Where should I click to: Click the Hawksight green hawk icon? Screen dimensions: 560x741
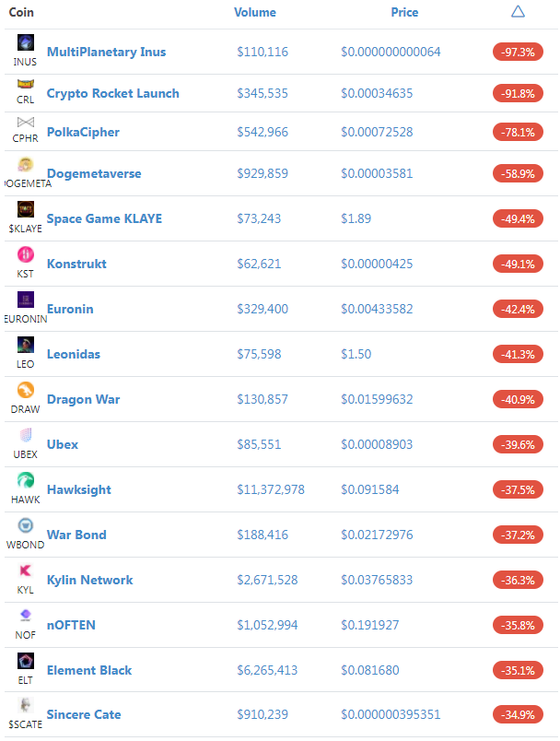click(x=26, y=480)
